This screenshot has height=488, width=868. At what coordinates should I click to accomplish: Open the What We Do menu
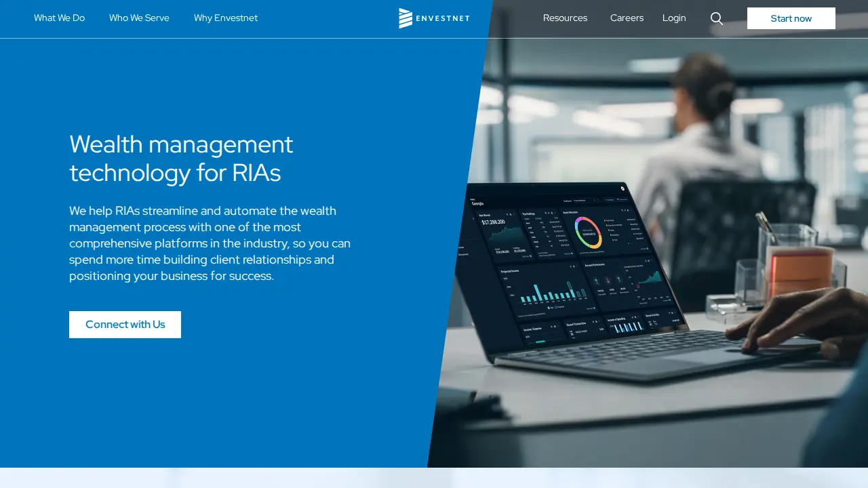[x=59, y=18]
